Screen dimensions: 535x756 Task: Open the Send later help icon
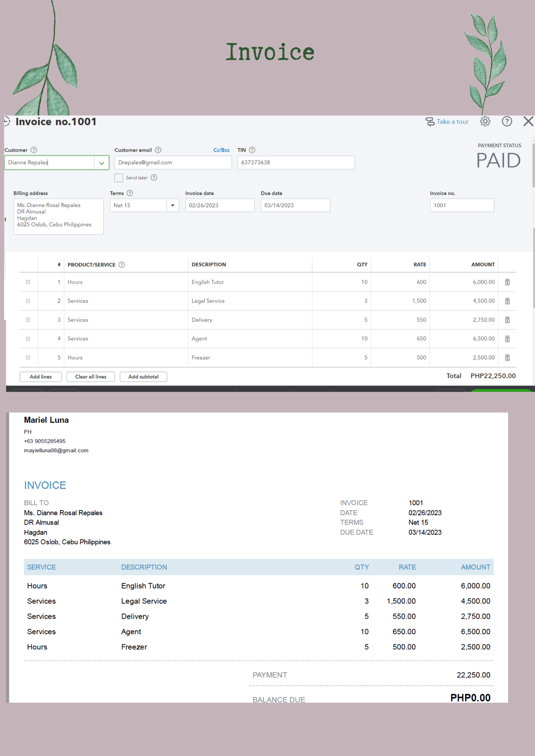point(154,178)
